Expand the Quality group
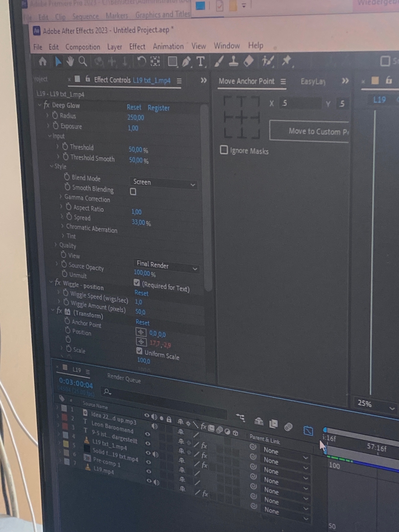 (x=56, y=245)
